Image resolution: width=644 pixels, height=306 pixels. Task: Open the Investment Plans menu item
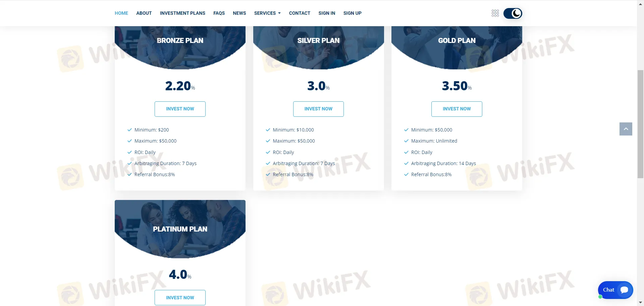click(x=182, y=13)
